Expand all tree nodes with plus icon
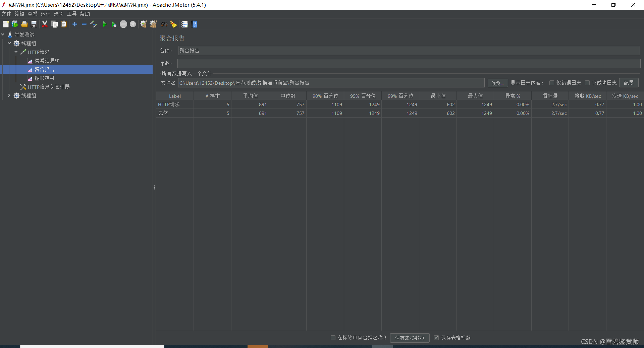 [x=75, y=24]
